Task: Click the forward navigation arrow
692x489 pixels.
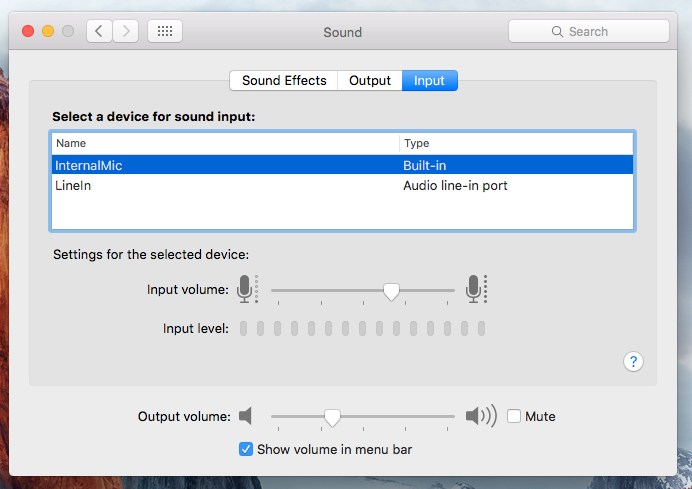Action: pyautogui.click(x=125, y=31)
